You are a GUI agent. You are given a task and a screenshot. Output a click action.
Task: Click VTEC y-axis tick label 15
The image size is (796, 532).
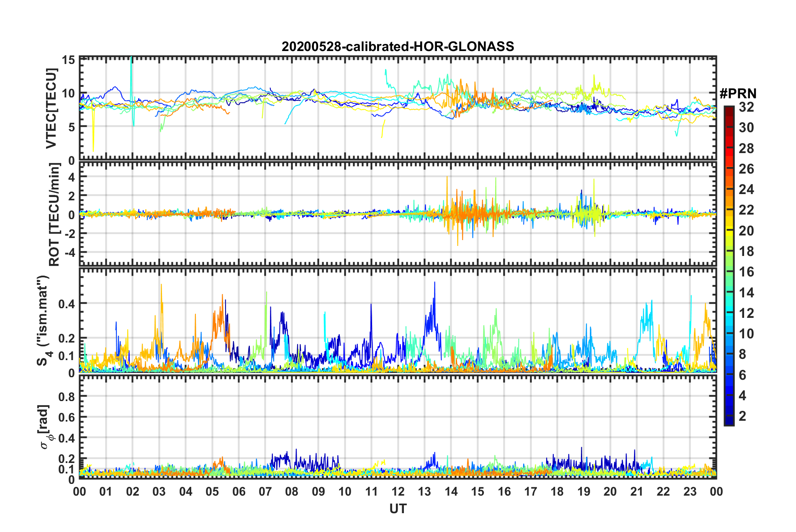pos(68,60)
